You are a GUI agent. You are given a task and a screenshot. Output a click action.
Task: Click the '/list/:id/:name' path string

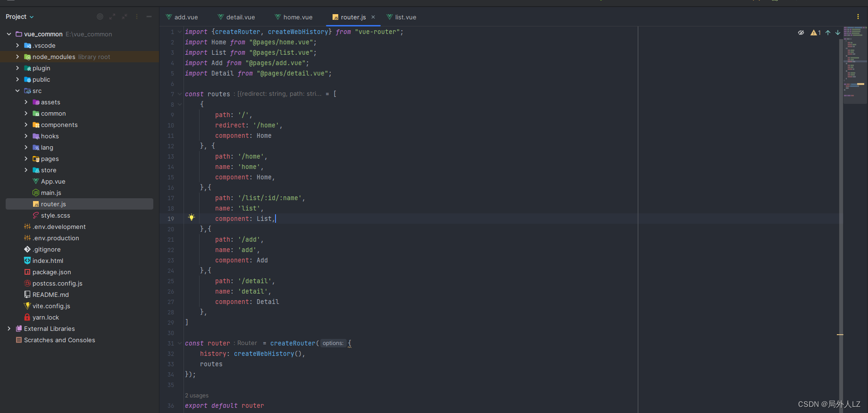270,198
